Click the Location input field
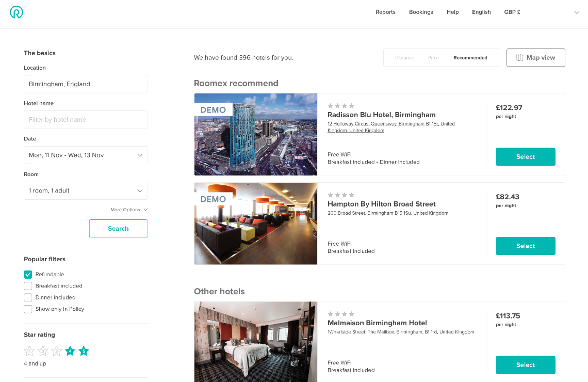This screenshot has height=382, width=588. (x=86, y=84)
